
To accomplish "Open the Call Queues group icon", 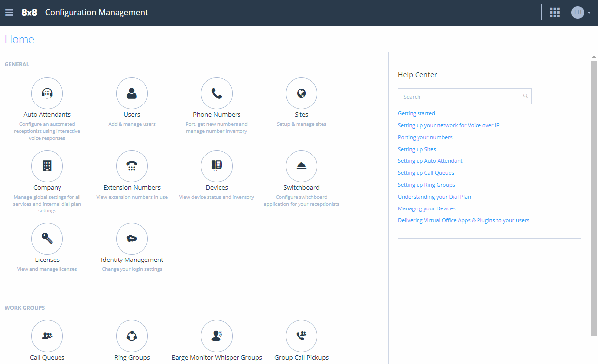I will pos(47,336).
